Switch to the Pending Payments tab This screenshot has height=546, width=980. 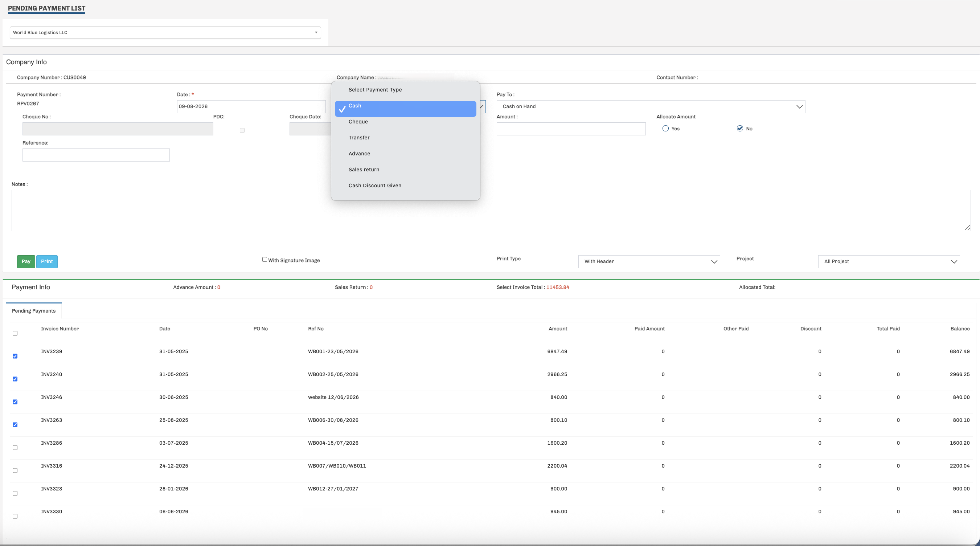tap(33, 311)
